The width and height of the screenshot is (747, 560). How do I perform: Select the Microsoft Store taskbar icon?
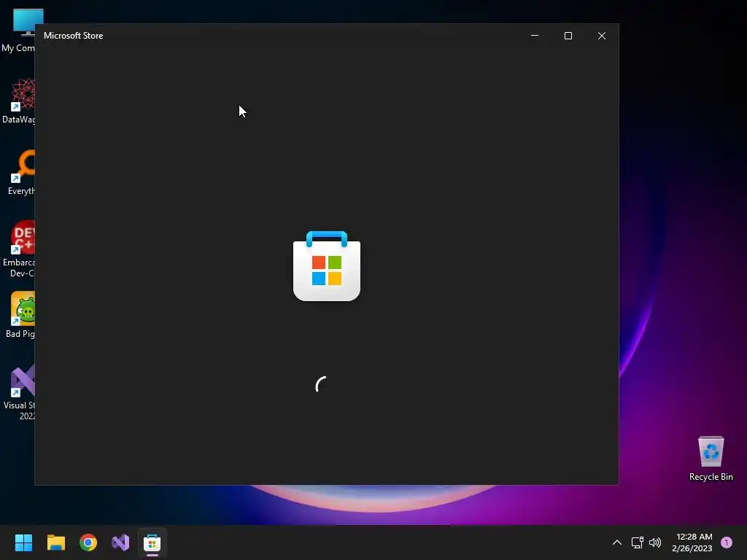coord(152,542)
